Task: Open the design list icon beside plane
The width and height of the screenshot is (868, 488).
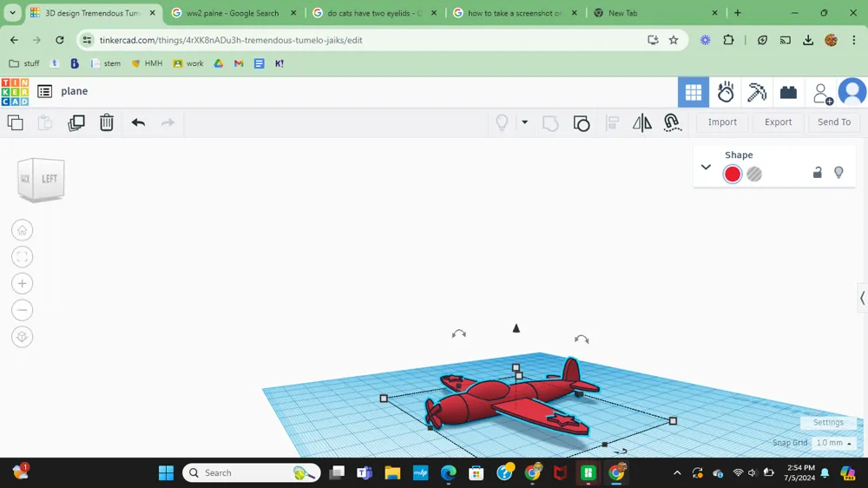Action: tap(45, 91)
